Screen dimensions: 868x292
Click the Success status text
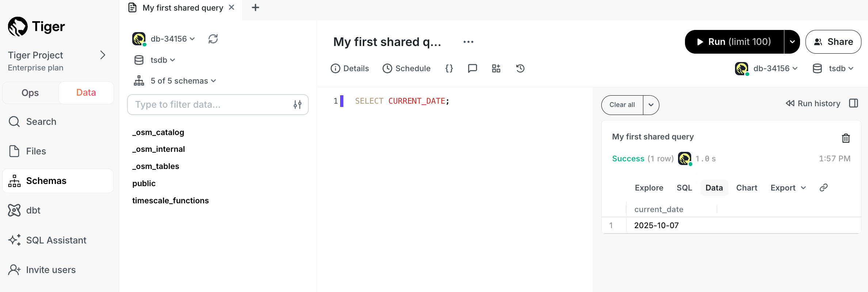coord(628,158)
